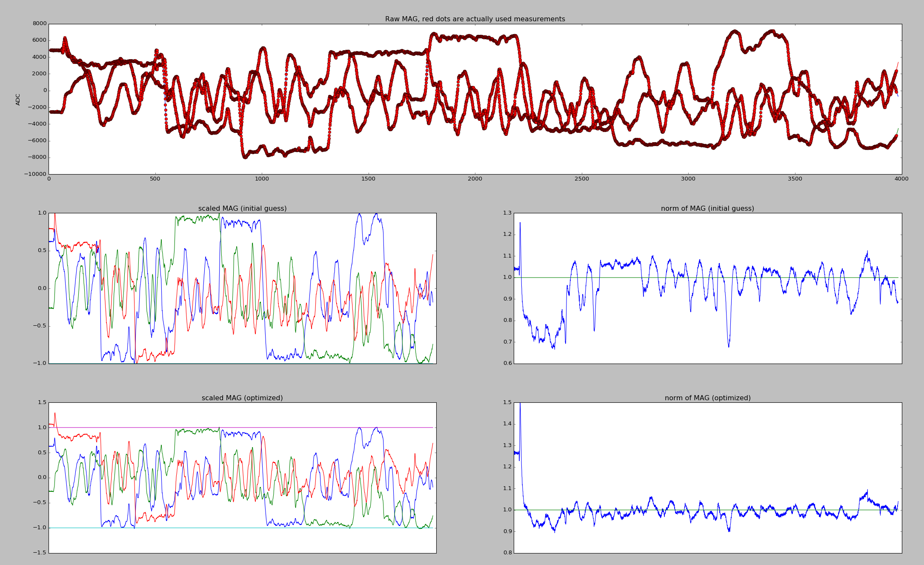Image resolution: width=924 pixels, height=565 pixels.
Task: Click the 'scaled MAG (initial guess)' title
Action: click(x=242, y=209)
